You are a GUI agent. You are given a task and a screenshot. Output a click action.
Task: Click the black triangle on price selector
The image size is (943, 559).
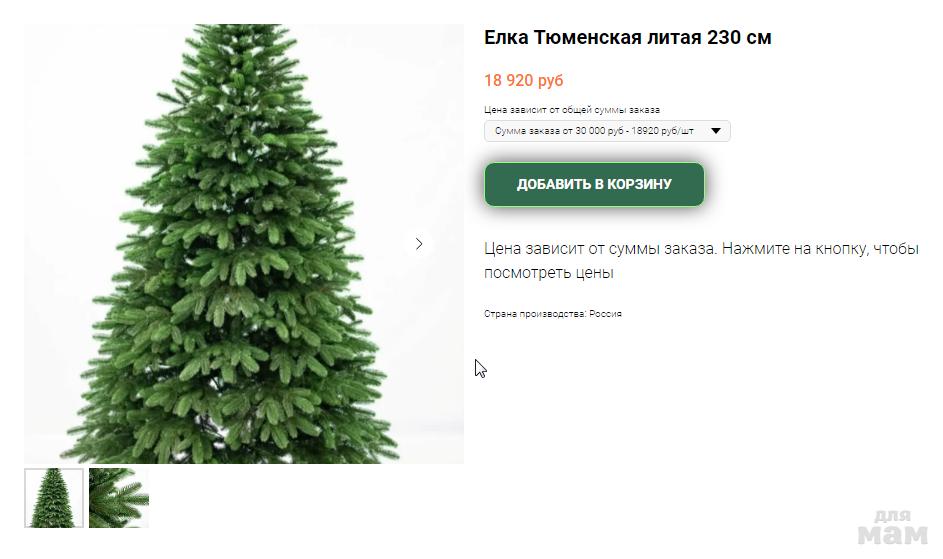tap(716, 131)
